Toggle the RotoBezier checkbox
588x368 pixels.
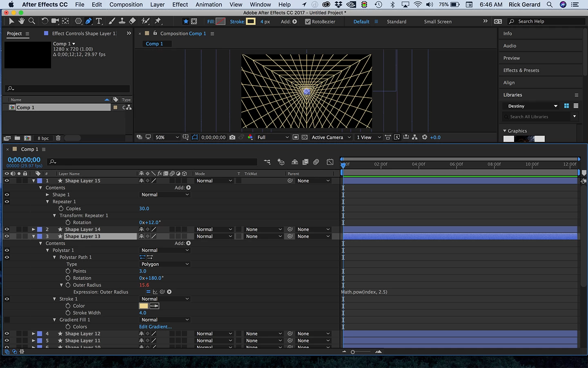tap(308, 22)
